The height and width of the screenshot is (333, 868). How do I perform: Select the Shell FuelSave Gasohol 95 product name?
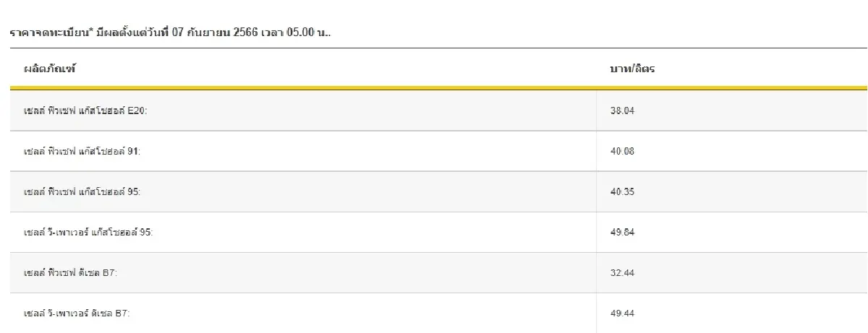point(82,192)
